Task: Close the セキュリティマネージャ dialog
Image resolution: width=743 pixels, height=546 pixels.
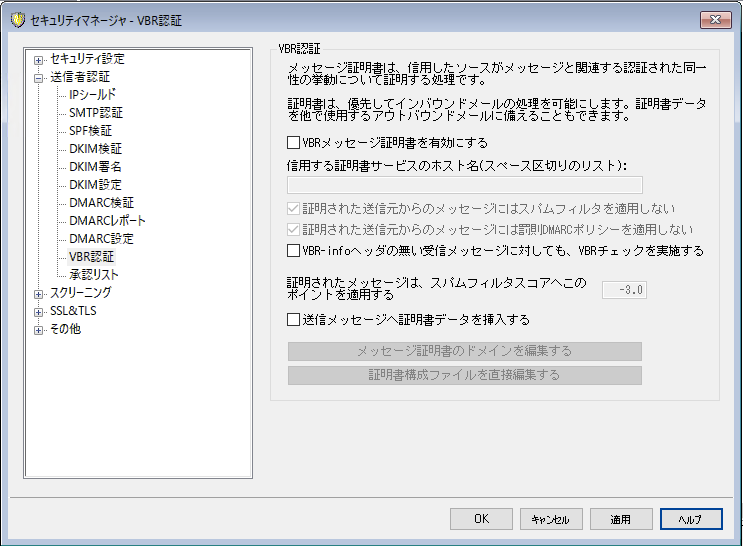Action: click(x=716, y=19)
